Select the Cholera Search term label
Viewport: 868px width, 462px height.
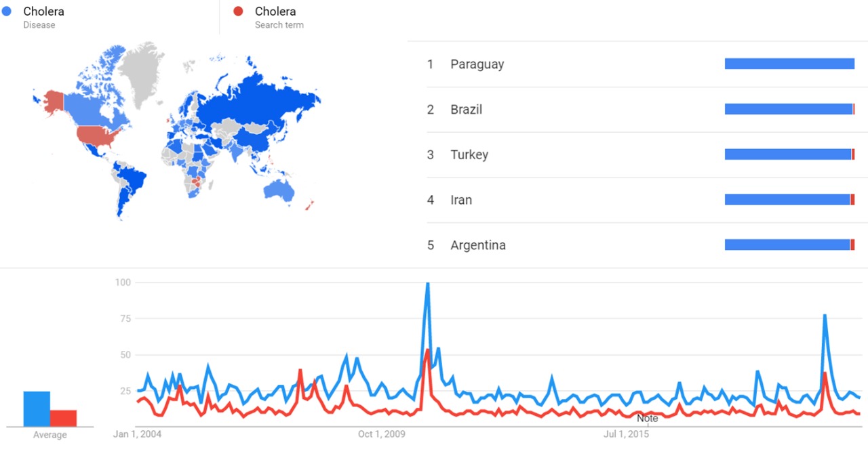(275, 12)
